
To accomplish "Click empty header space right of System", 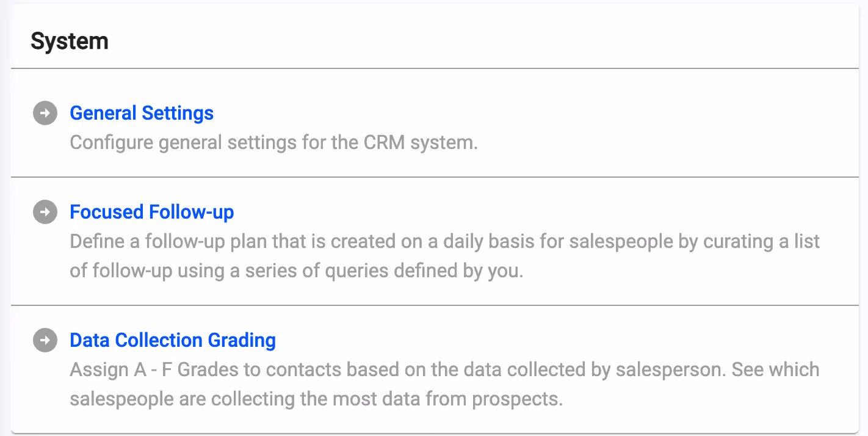I will (x=488, y=42).
